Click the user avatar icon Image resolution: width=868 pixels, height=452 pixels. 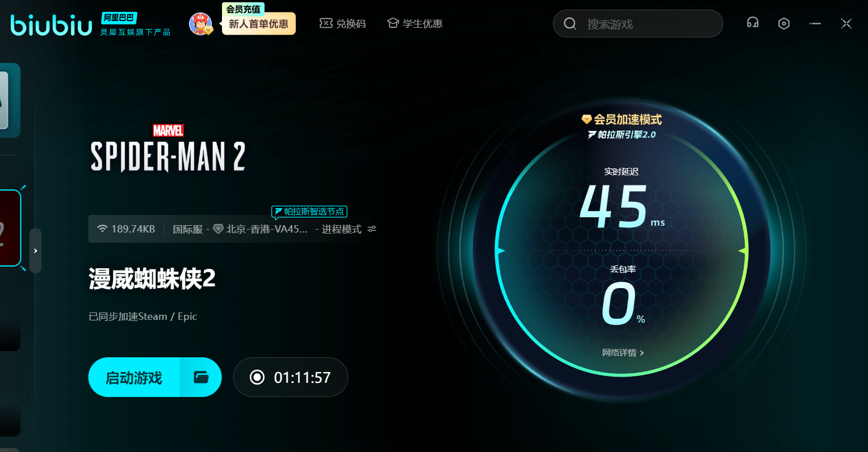pyautogui.click(x=200, y=24)
